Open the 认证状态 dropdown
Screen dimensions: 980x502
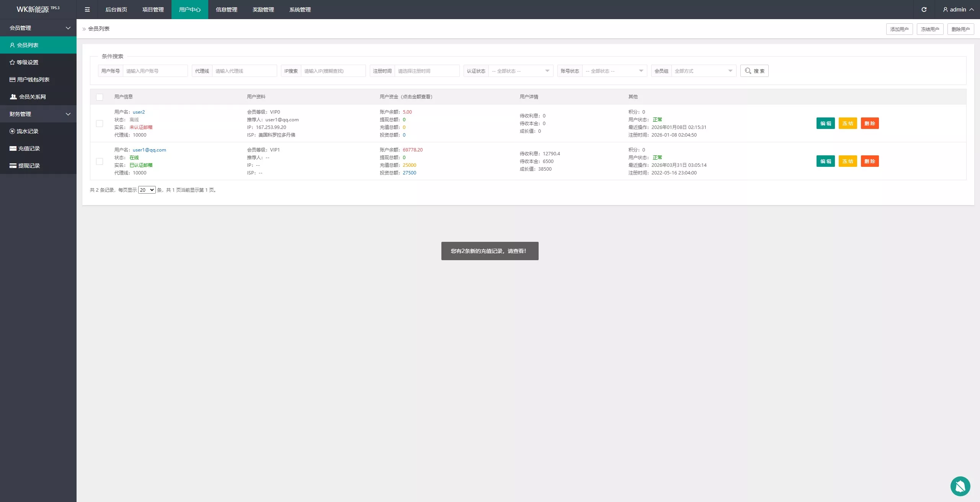(521, 71)
